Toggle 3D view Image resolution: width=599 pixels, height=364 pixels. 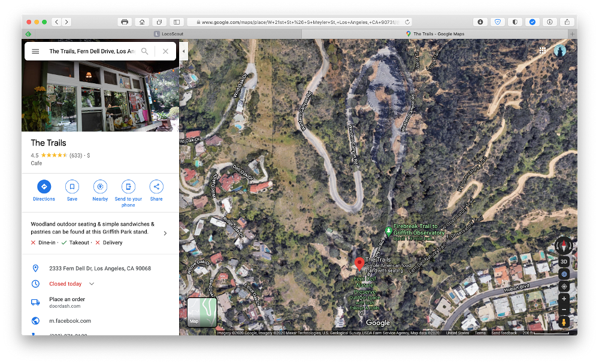[x=564, y=262]
